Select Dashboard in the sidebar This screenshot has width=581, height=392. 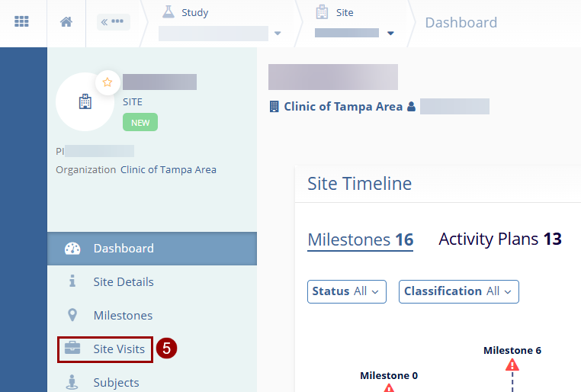(124, 249)
